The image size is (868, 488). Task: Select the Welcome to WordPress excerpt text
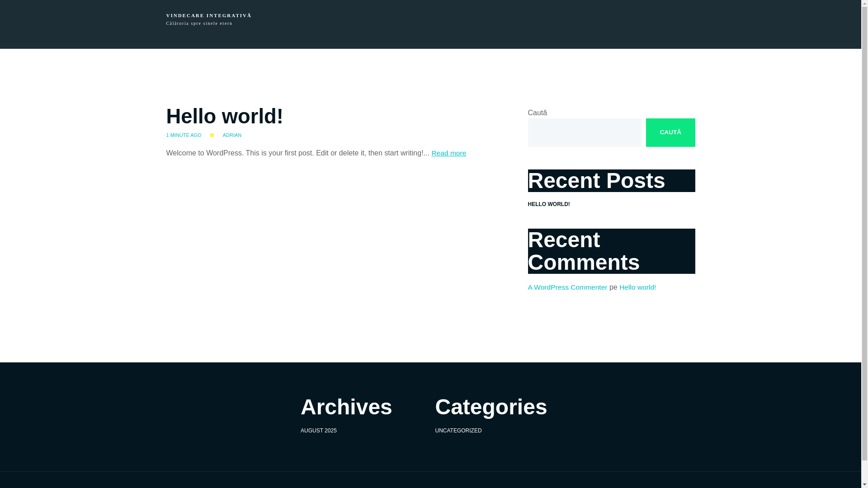click(297, 153)
